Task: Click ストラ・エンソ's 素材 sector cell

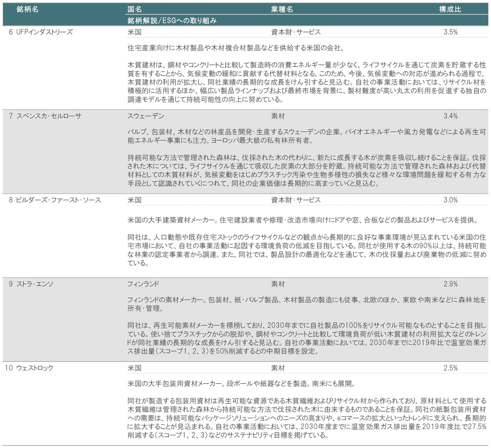Action: click(x=278, y=284)
